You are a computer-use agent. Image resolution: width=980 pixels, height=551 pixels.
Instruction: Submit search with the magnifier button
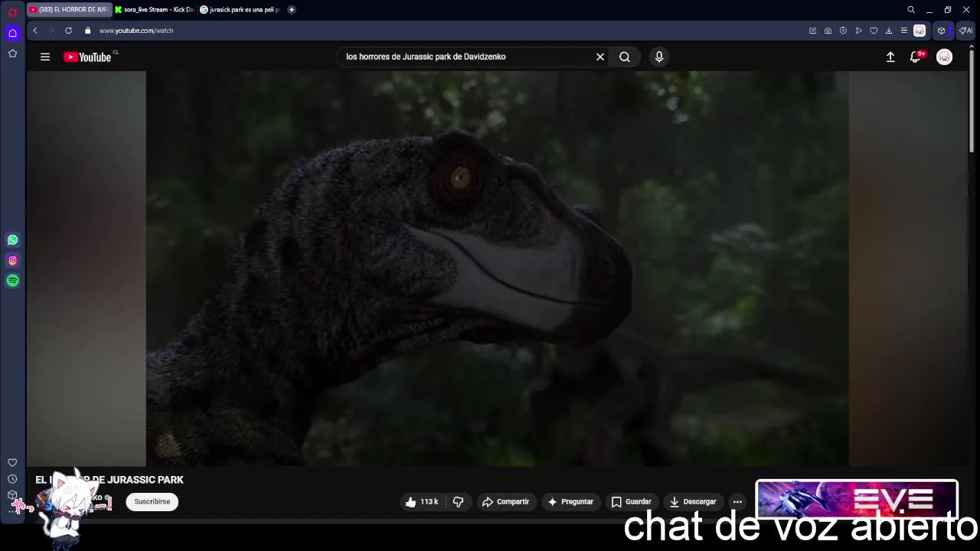tap(625, 57)
